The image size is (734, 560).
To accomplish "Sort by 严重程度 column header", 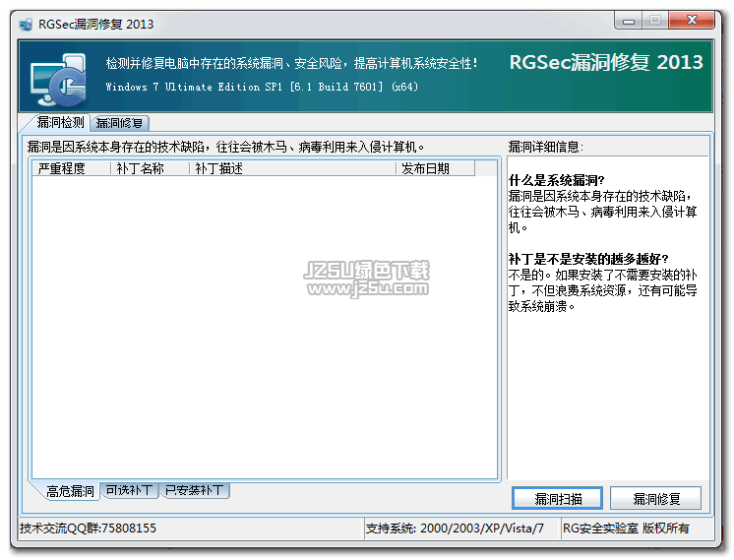I will click(72, 168).
